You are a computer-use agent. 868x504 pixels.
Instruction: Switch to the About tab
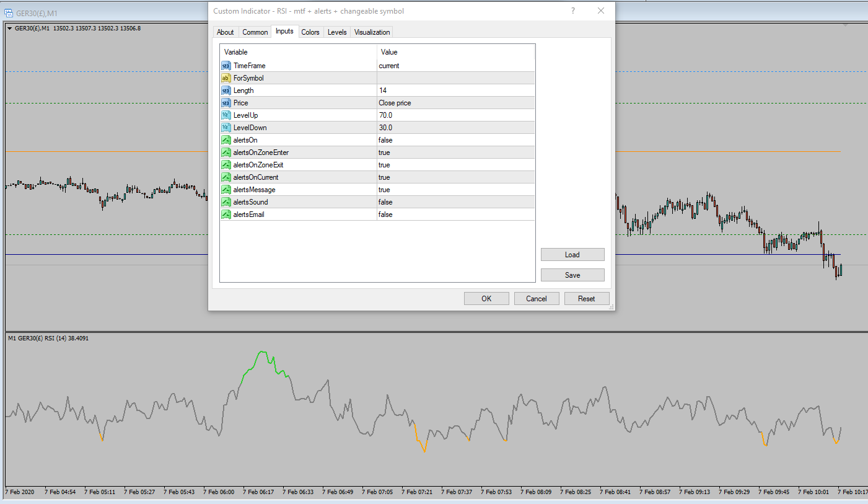pyautogui.click(x=226, y=32)
